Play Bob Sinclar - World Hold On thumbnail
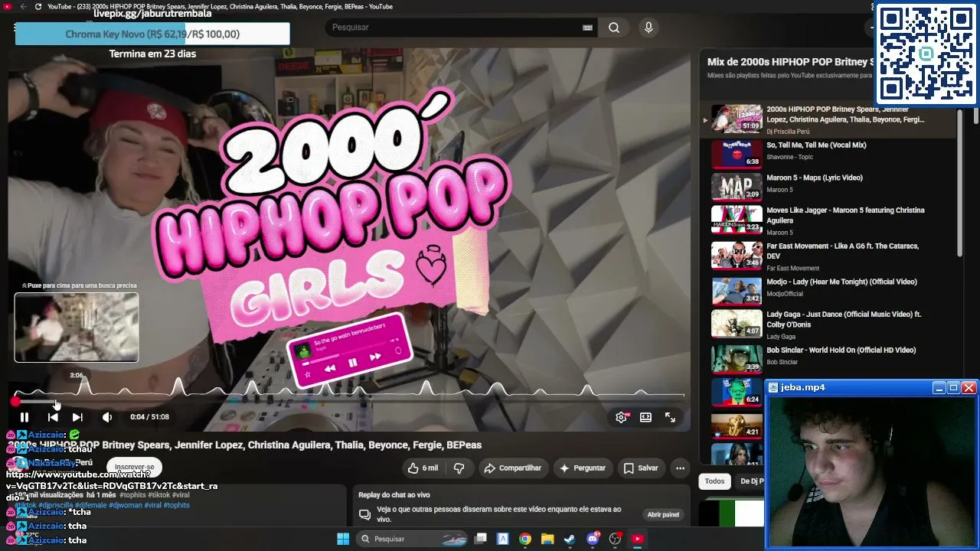 [x=737, y=359]
